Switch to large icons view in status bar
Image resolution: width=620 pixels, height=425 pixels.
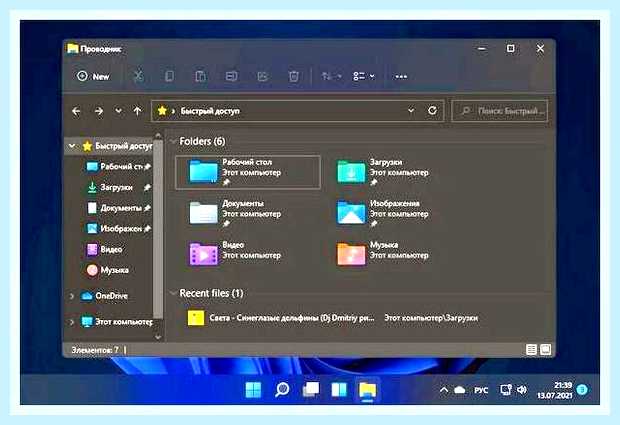tap(546, 349)
